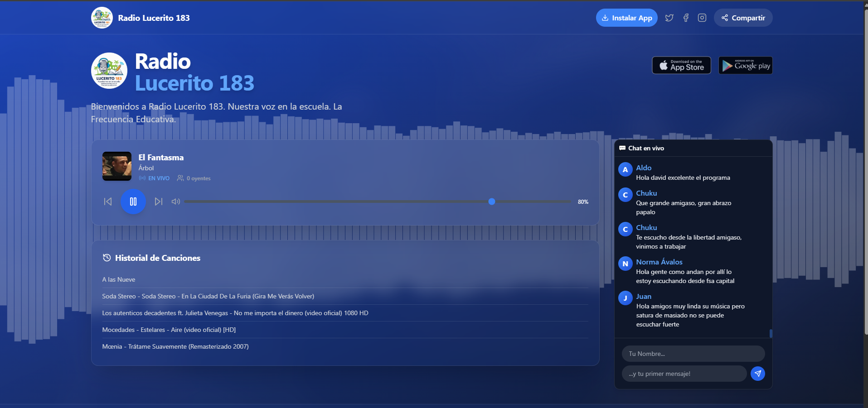Select the Soda Stereo song in history

[x=208, y=296]
